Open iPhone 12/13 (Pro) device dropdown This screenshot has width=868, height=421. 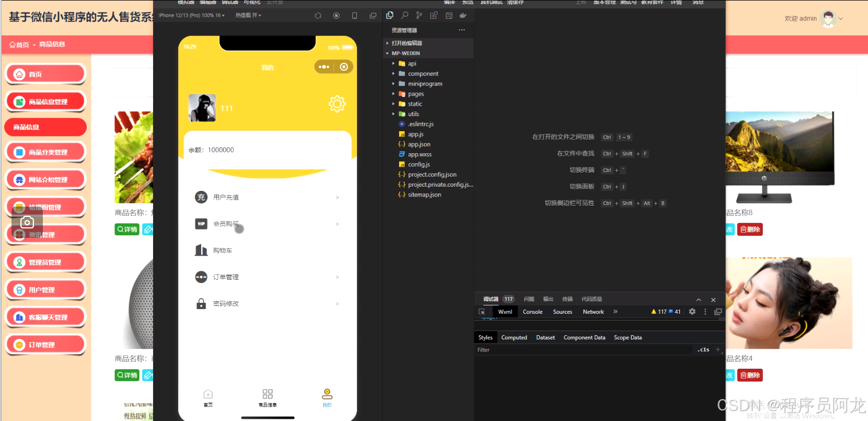192,16
